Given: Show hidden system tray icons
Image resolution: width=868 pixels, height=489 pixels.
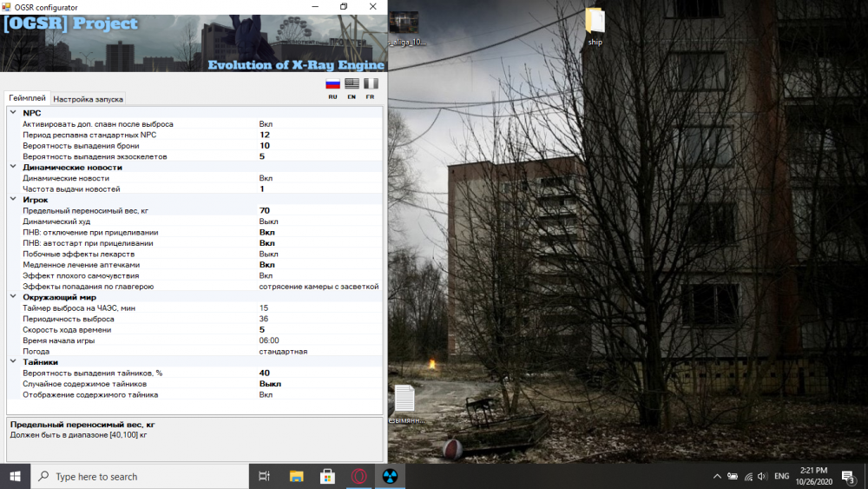Looking at the screenshot, I should click(x=717, y=476).
